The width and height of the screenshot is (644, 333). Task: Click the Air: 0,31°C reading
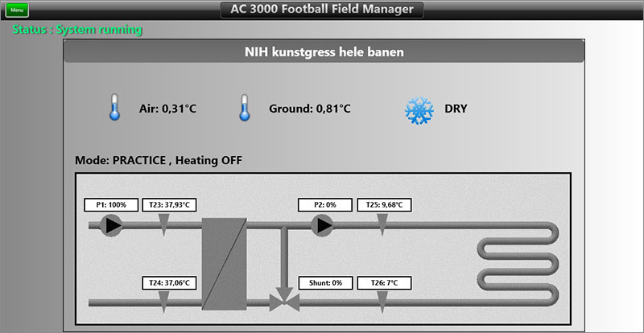pyautogui.click(x=167, y=109)
